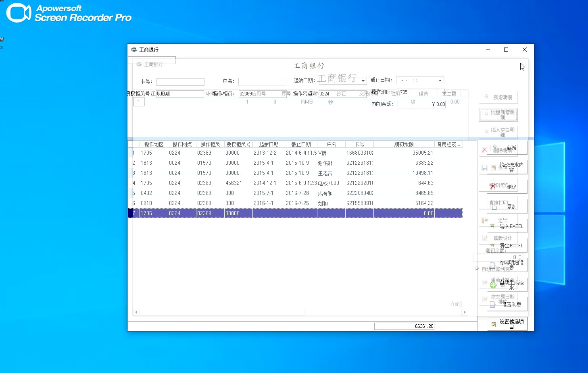Open the 起始日期 date dropdown
Viewport: 588px width, 373px height.
363,81
